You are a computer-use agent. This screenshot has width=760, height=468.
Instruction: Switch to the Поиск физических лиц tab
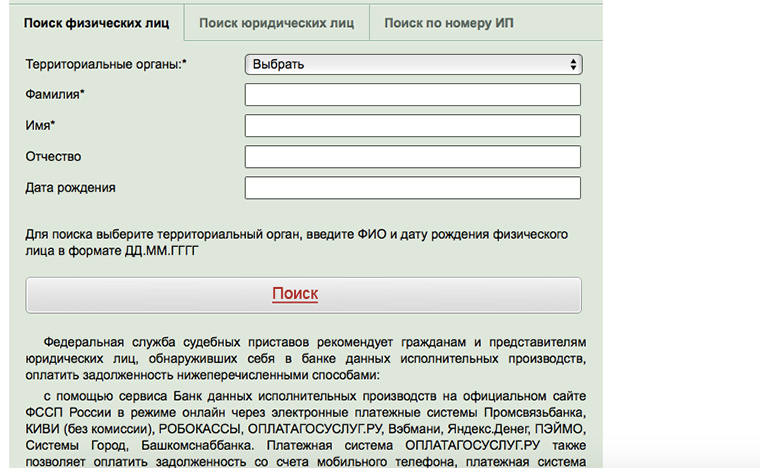pyautogui.click(x=96, y=22)
